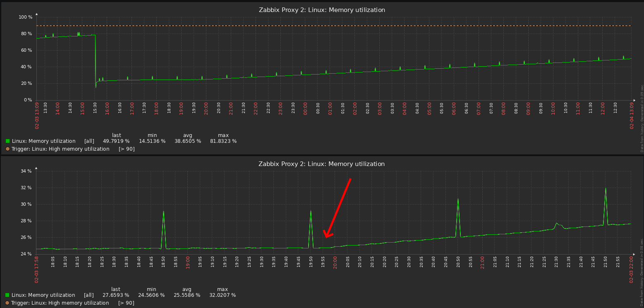
Task: Click the green legend swatch beside 49.7919 %
Action: 7,141
